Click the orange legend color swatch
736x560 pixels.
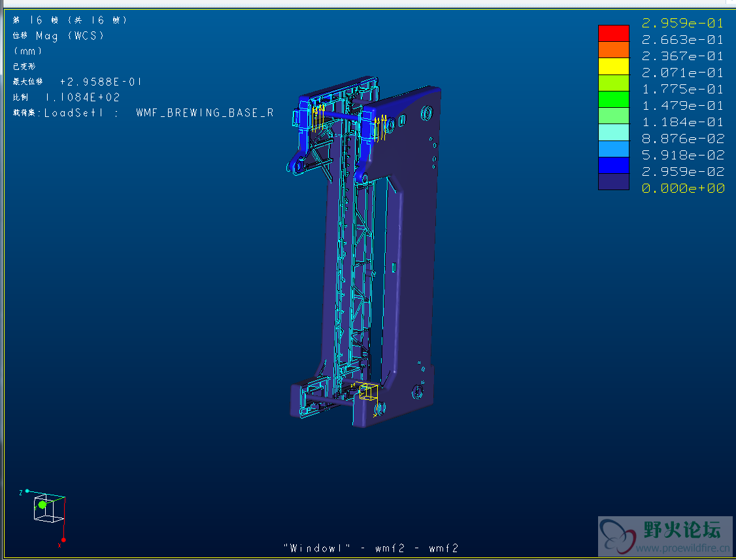614,50
